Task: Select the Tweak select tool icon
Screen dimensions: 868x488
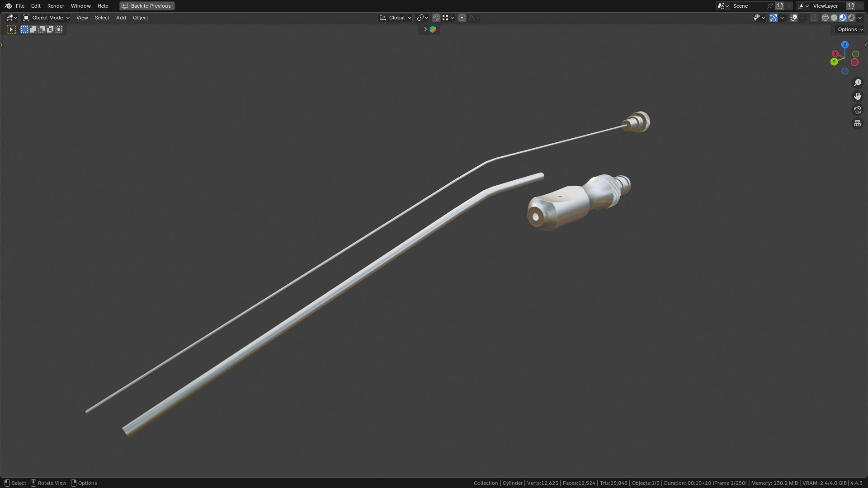Action: [x=11, y=29]
